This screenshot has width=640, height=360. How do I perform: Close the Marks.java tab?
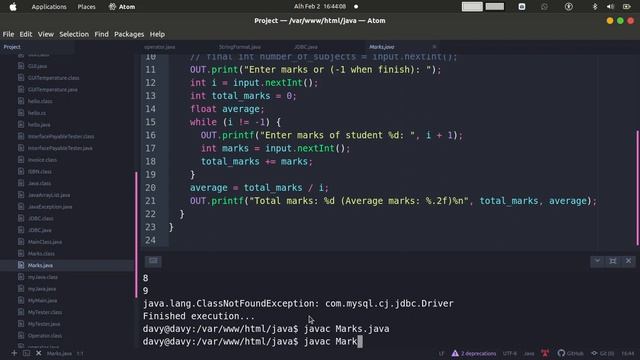(x=434, y=47)
